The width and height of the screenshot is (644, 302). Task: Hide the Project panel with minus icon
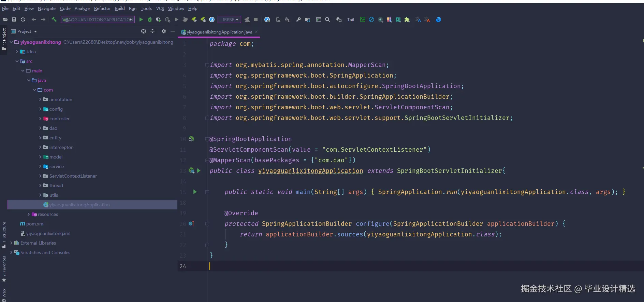point(173,31)
